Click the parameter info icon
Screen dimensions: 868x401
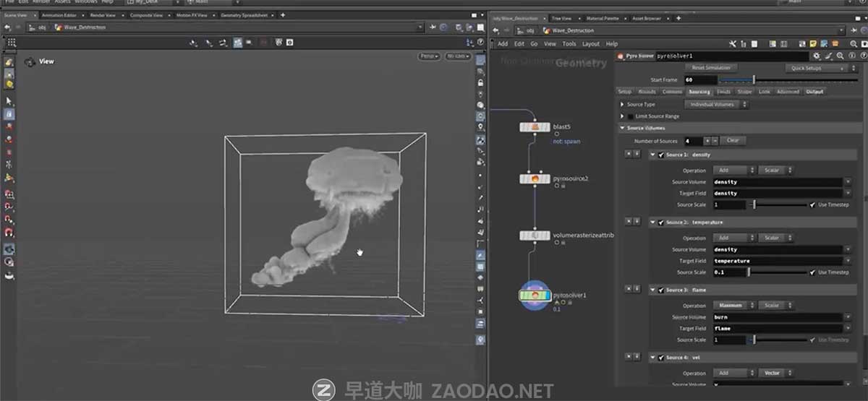click(x=851, y=56)
